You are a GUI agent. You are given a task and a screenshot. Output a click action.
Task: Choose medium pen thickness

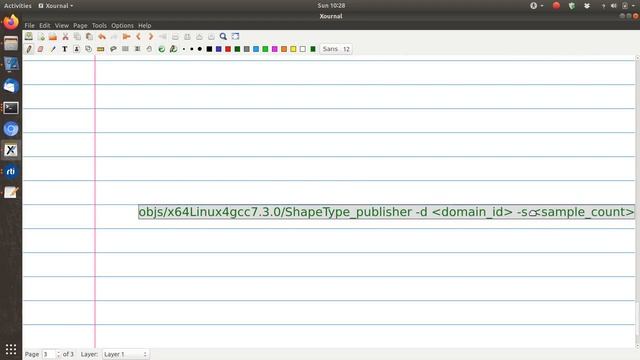191,49
